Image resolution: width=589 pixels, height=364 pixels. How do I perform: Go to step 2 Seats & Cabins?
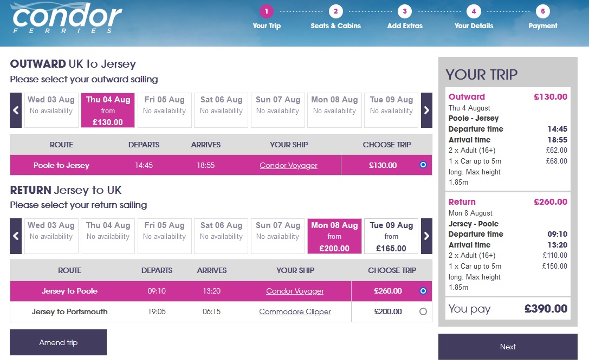click(335, 11)
